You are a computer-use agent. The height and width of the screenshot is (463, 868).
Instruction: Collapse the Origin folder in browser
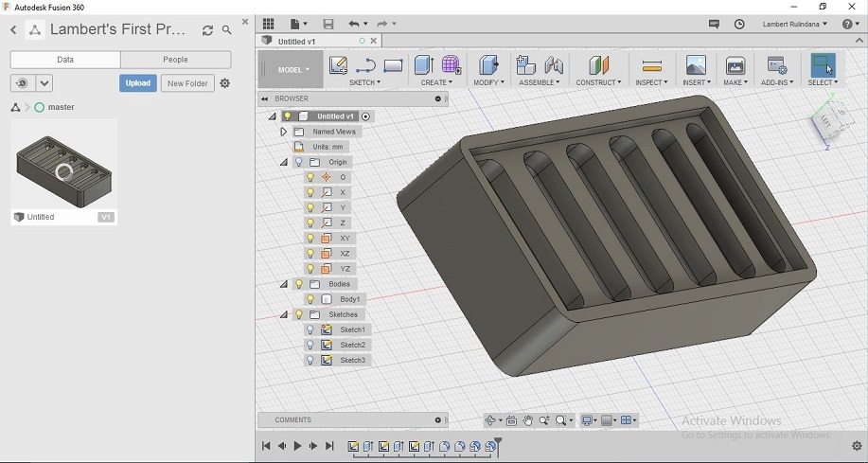tap(283, 162)
